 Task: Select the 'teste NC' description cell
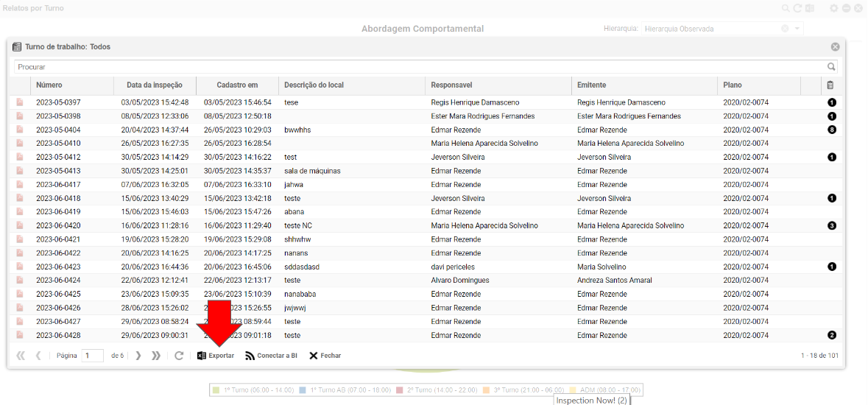[x=298, y=225]
